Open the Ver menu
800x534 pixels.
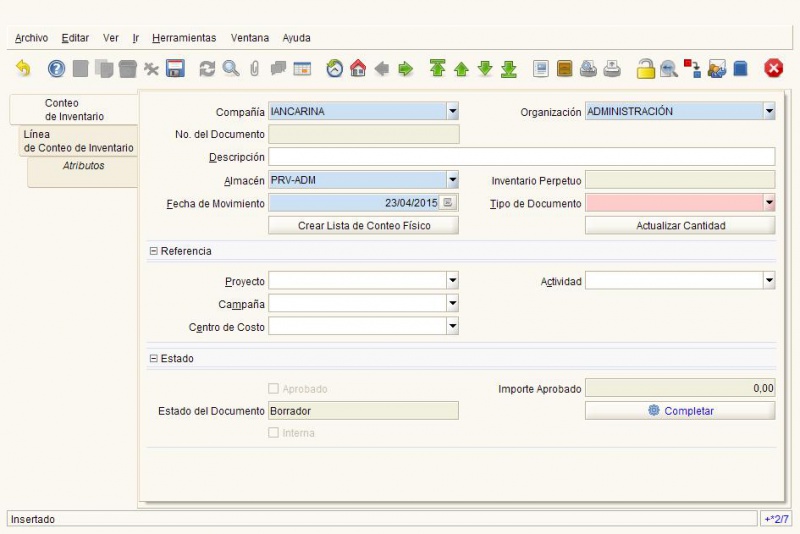click(111, 38)
